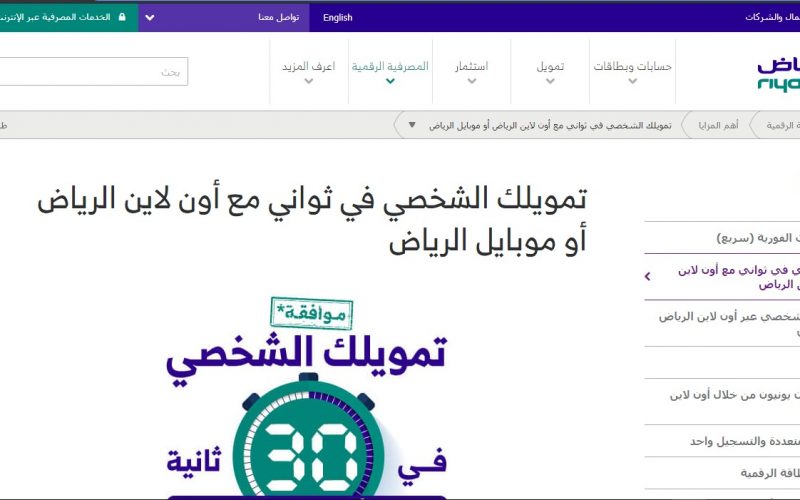The width and height of the screenshot is (800, 500).
Task: Switch site language to English
Action: 337,17
